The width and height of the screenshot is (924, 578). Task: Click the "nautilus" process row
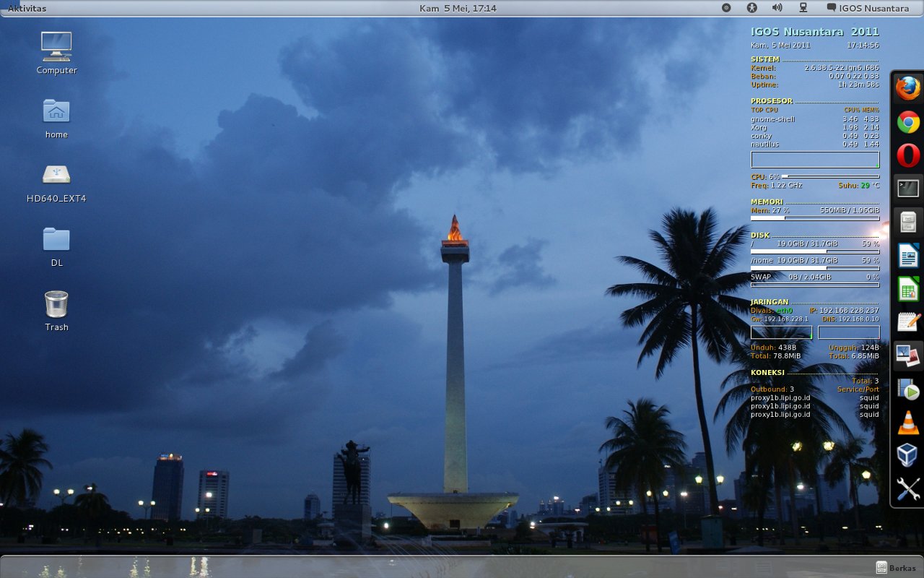click(x=815, y=144)
